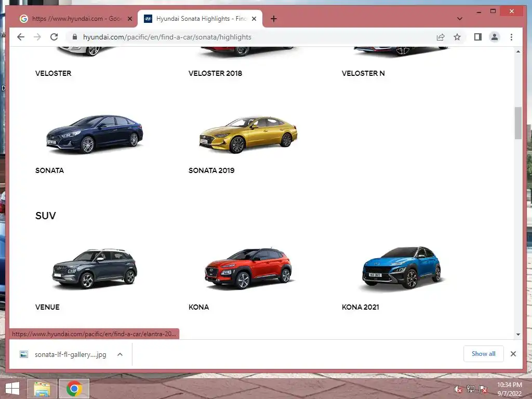Click the padlock site info icon

(75, 37)
